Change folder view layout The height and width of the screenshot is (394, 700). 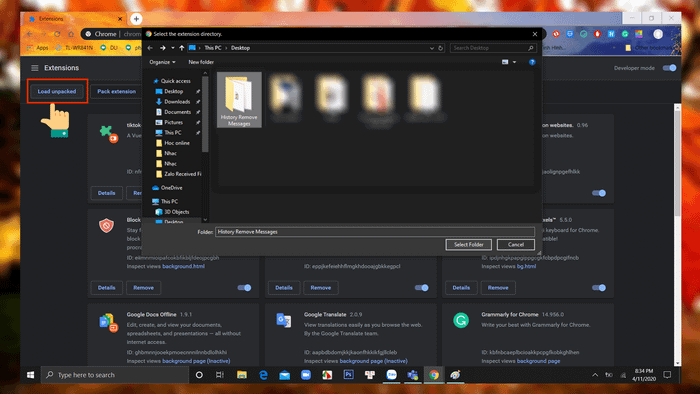tap(505, 62)
